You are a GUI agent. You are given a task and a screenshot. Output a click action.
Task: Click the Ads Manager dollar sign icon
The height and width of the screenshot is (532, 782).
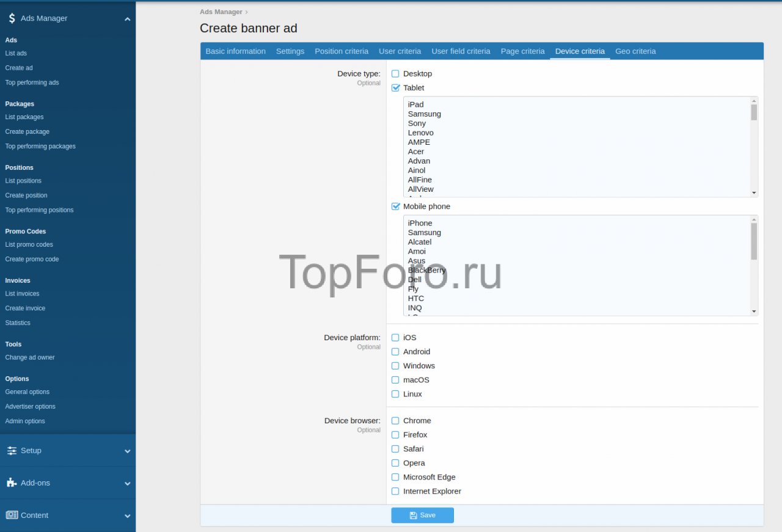tap(12, 18)
